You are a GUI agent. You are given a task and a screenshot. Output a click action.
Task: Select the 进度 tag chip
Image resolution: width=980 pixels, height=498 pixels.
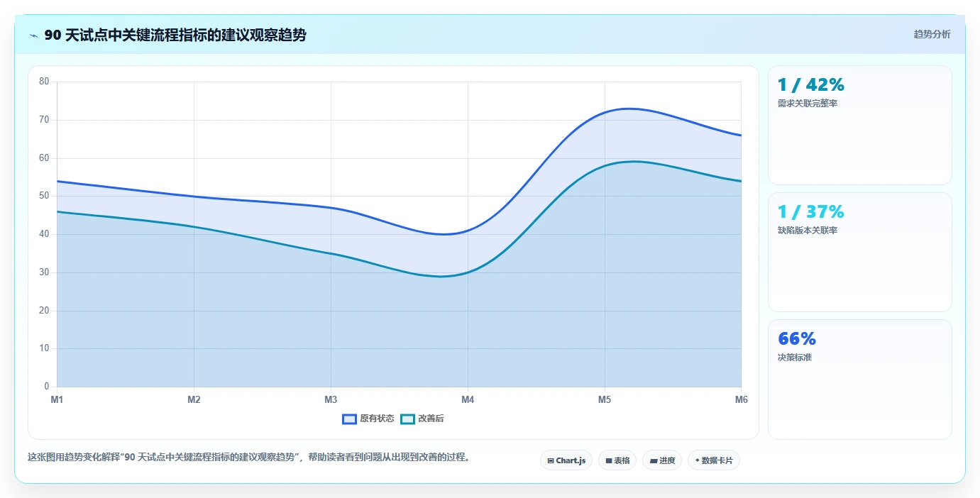click(662, 460)
